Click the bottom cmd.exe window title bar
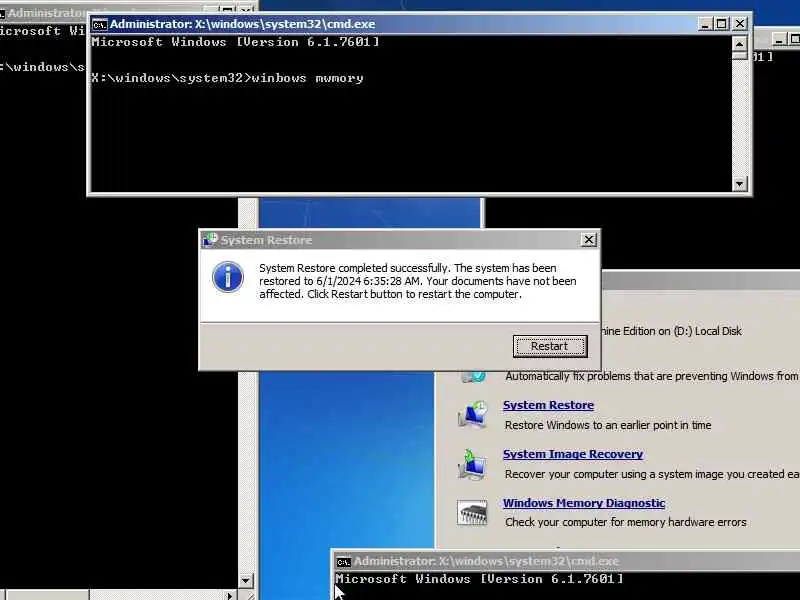The width and height of the screenshot is (800, 600). (565, 561)
